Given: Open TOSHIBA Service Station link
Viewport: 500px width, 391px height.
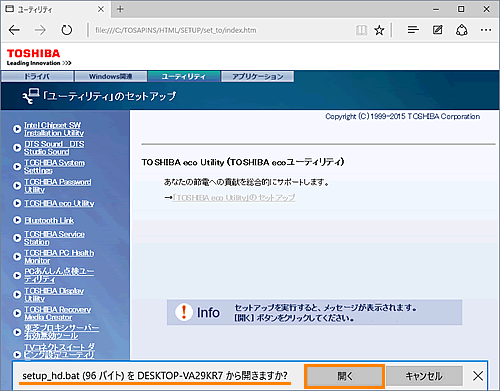Looking at the screenshot, I should 54,238.
